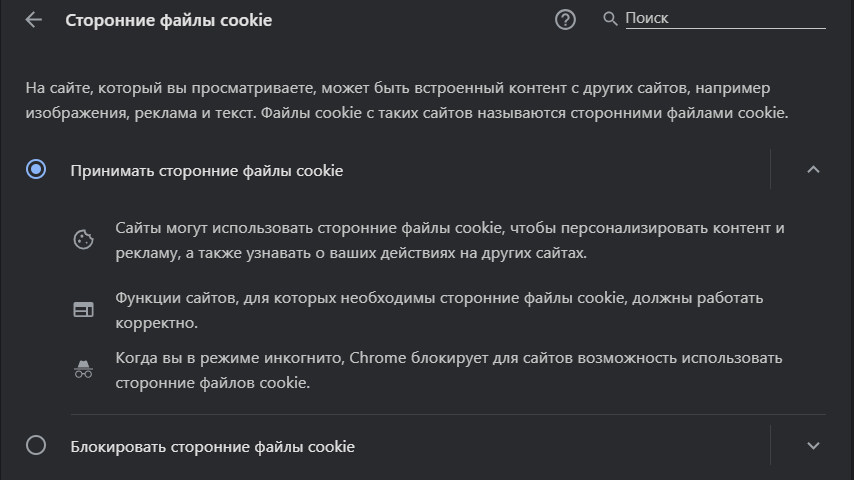Click the cookie icon in description
This screenshot has width=854, height=480.
tap(83, 240)
